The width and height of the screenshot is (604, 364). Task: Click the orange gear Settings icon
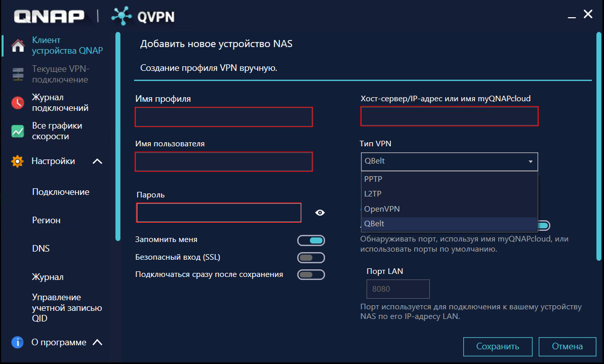click(17, 161)
